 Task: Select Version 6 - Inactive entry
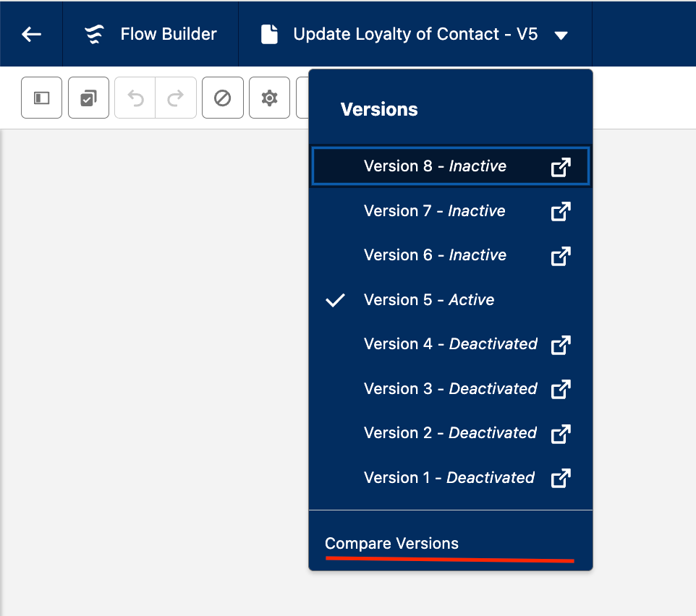pyautogui.click(x=435, y=255)
